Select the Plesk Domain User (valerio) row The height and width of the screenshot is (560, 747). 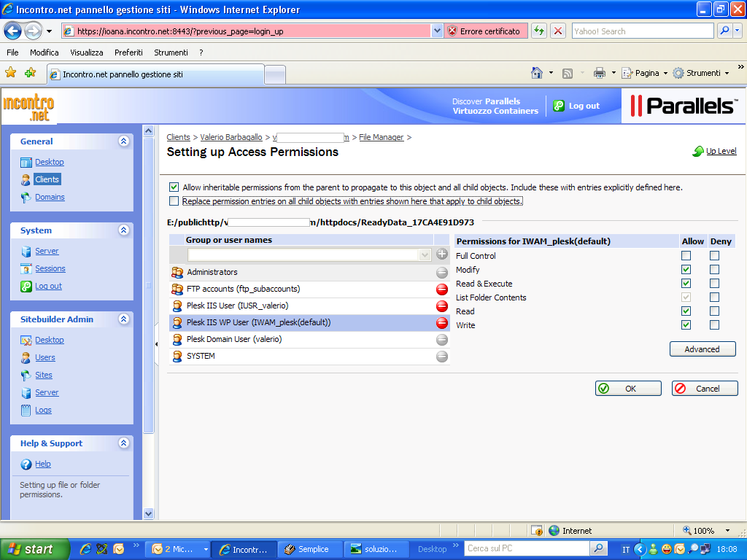[x=309, y=340]
